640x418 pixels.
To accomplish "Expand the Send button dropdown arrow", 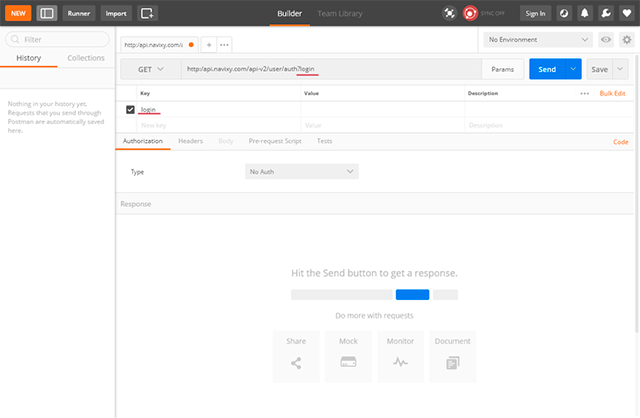I will 573,69.
